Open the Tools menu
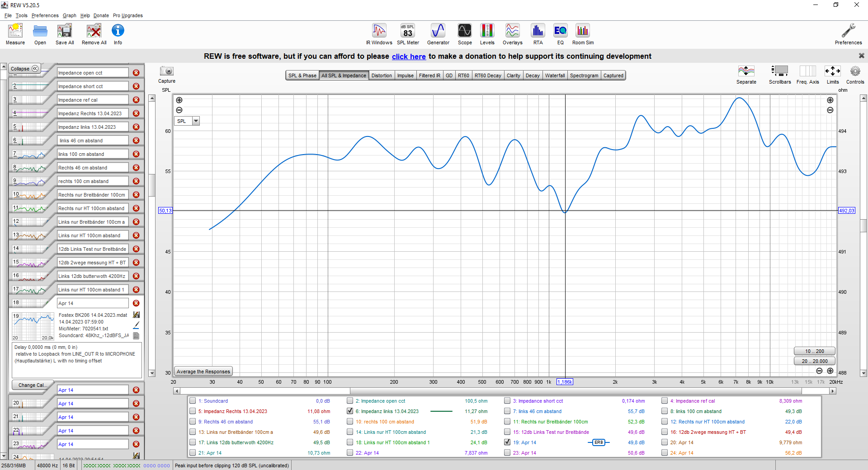The image size is (868, 470). [x=21, y=15]
